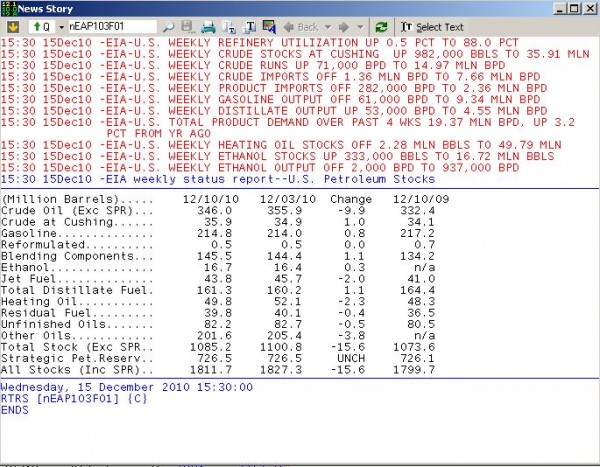Close the News Story window
This screenshot has width=600, height=467.
pyautogui.click(x=590, y=8)
